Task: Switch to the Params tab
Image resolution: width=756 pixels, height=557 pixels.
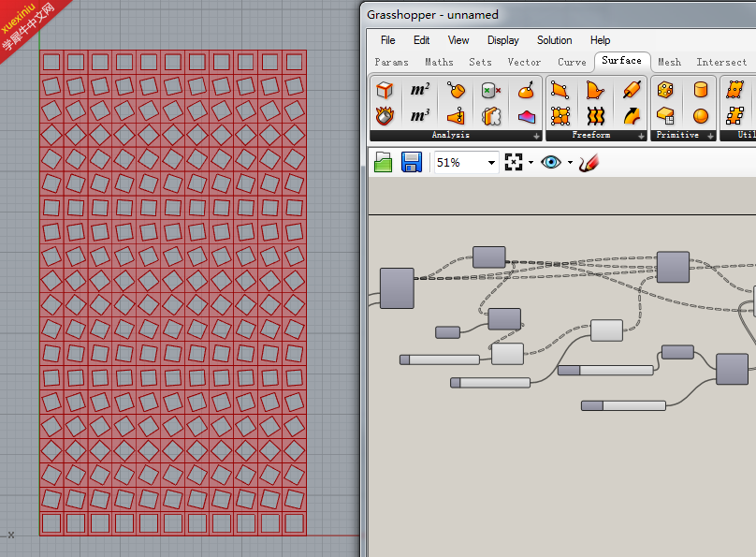Action: (x=391, y=62)
